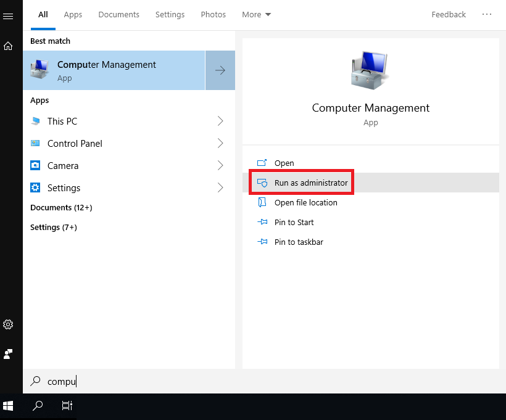Switch to the Apps tab
This screenshot has width=506, height=420.
point(73,15)
